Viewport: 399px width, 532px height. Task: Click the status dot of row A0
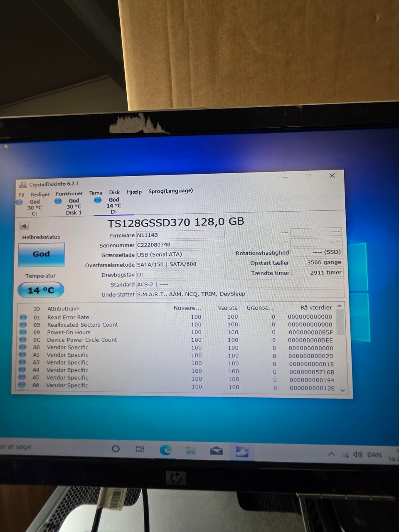23,347
